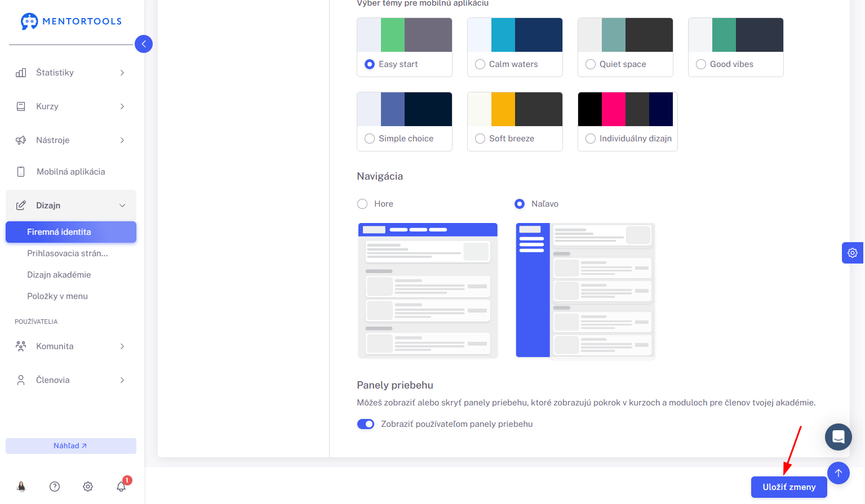Image resolution: width=865 pixels, height=504 pixels.
Task: Expand the Kurzy sidebar section
Action: pos(71,106)
